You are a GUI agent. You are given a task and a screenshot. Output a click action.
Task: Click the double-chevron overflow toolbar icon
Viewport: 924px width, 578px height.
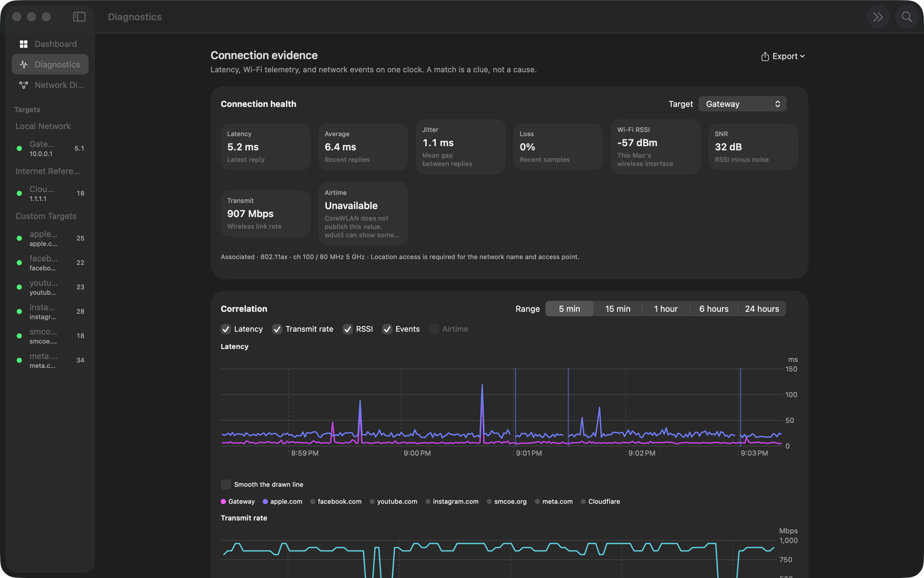coord(878,17)
